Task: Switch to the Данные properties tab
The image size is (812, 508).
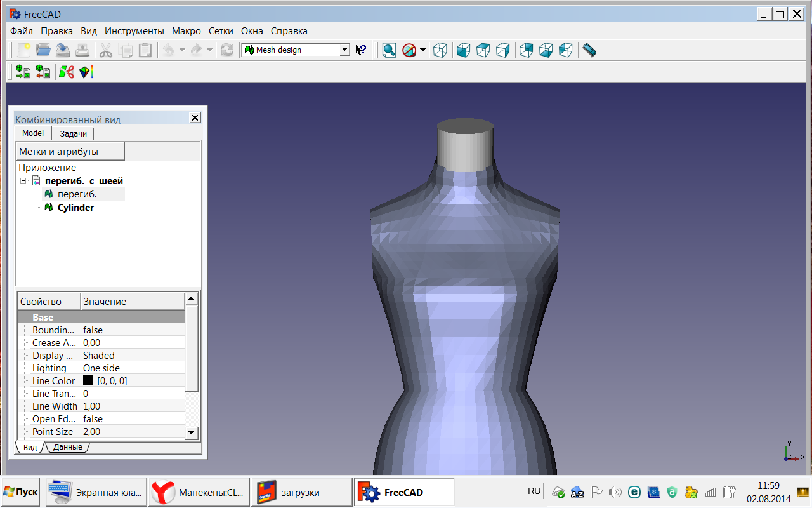Action: [x=67, y=447]
